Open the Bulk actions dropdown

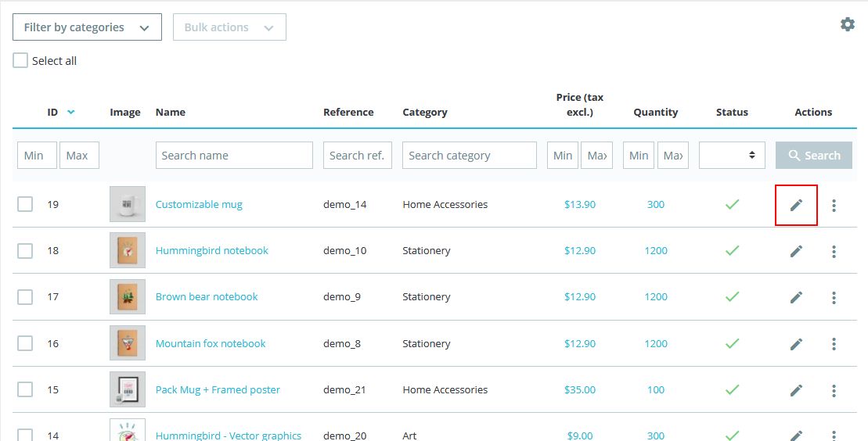pos(229,27)
